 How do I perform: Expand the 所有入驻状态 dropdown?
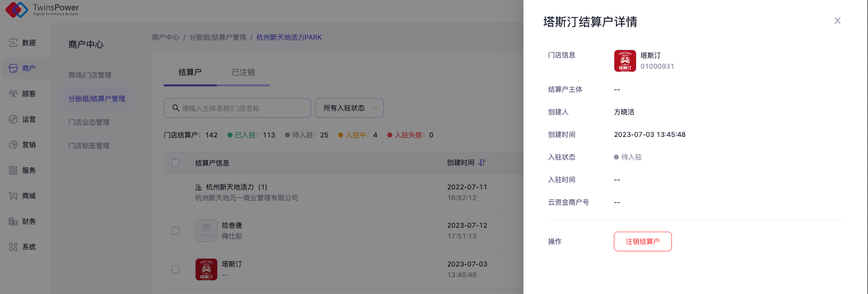coord(349,108)
